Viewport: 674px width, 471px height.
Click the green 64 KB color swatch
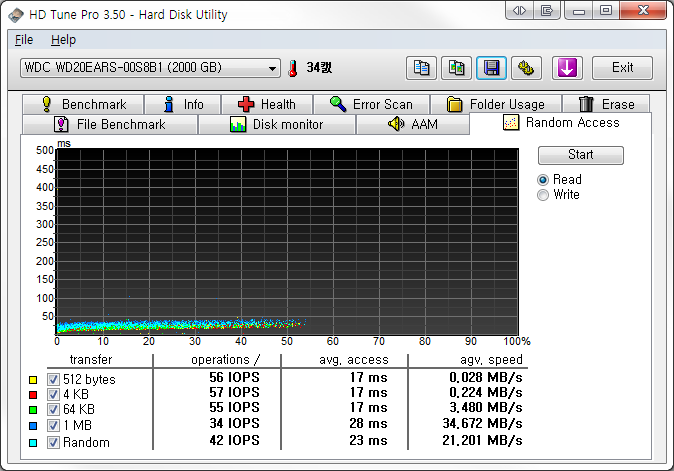click(33, 410)
